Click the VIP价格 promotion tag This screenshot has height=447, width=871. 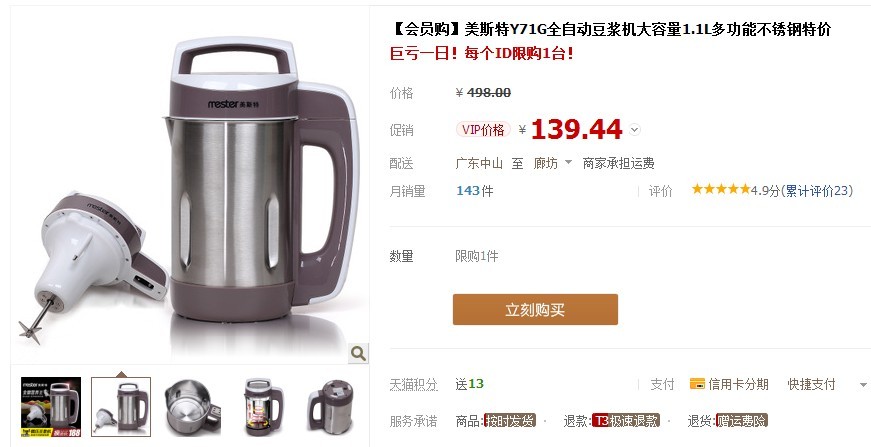pyautogui.click(x=483, y=130)
